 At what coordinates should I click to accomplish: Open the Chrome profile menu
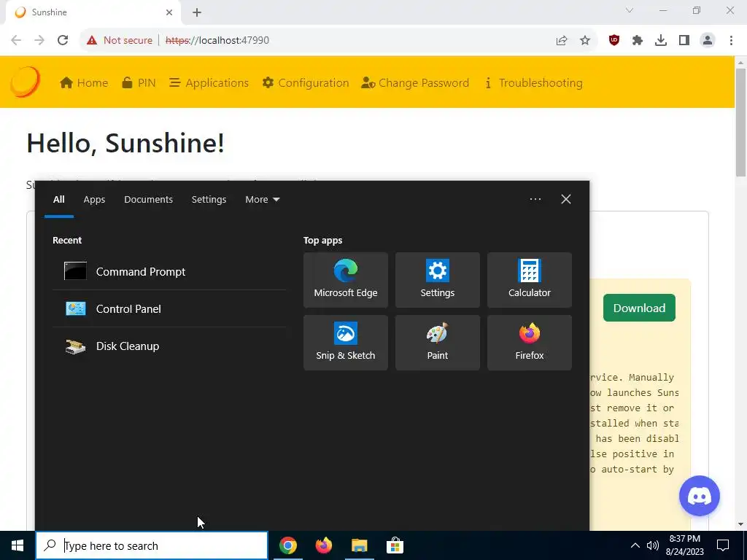708,41
